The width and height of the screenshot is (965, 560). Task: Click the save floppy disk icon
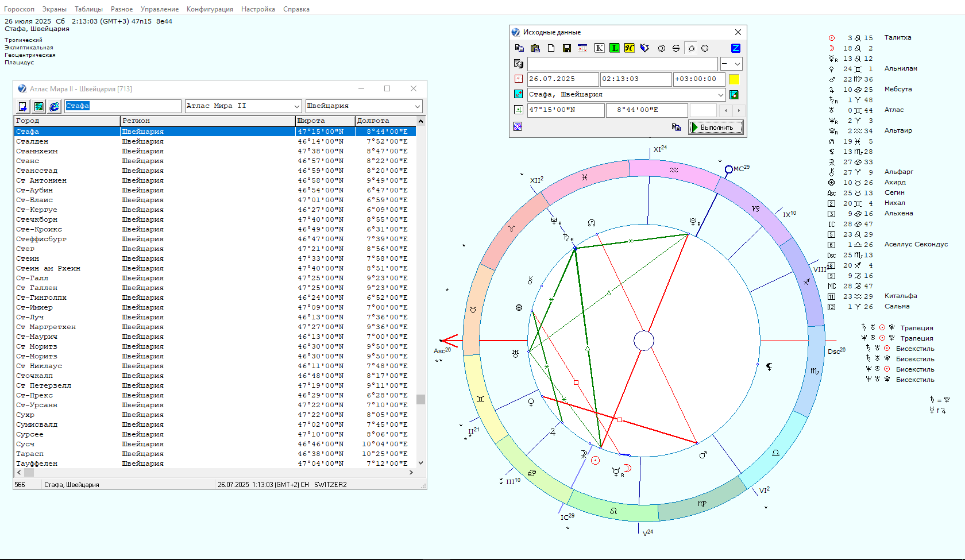click(566, 48)
